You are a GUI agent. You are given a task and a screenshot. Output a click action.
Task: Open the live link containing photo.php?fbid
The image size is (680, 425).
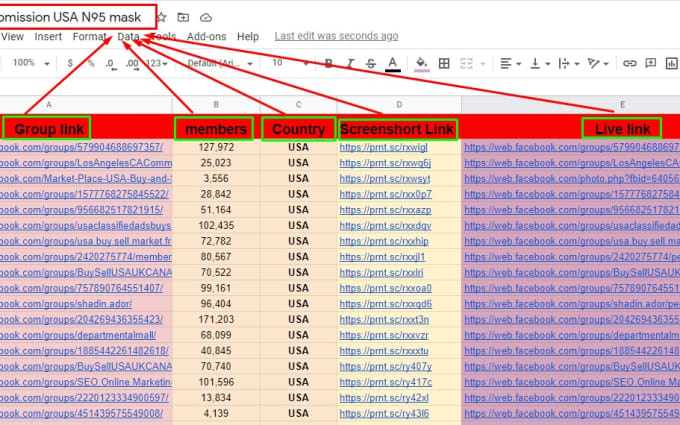[572, 179]
